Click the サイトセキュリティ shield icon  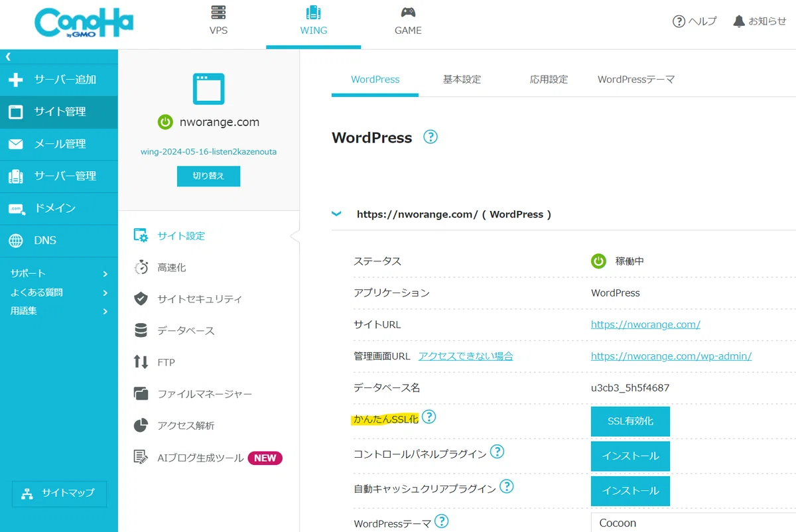coord(141,299)
